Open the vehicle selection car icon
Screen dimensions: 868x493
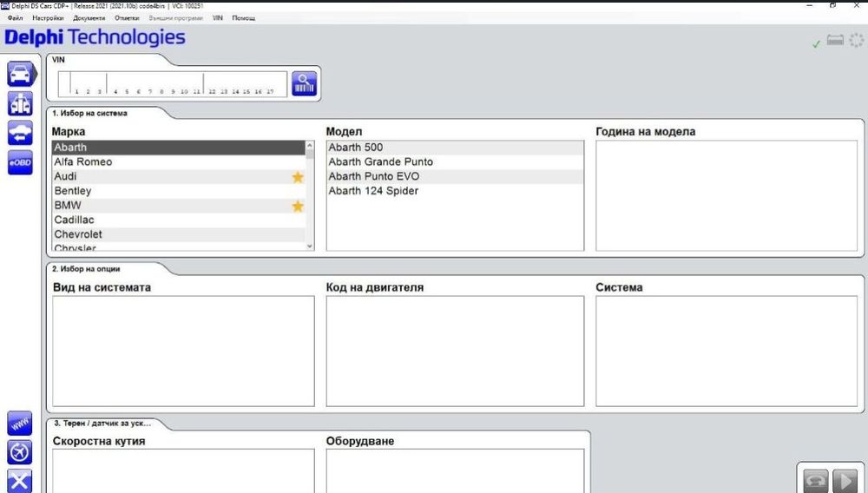[x=21, y=74]
